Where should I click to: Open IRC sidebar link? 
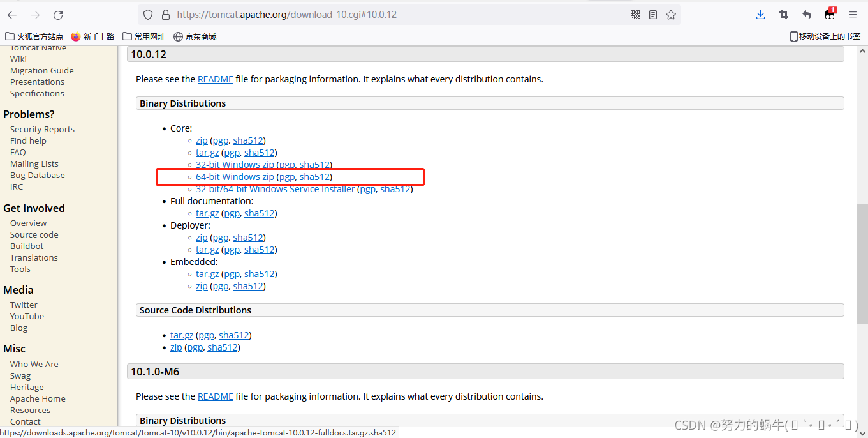(x=17, y=186)
